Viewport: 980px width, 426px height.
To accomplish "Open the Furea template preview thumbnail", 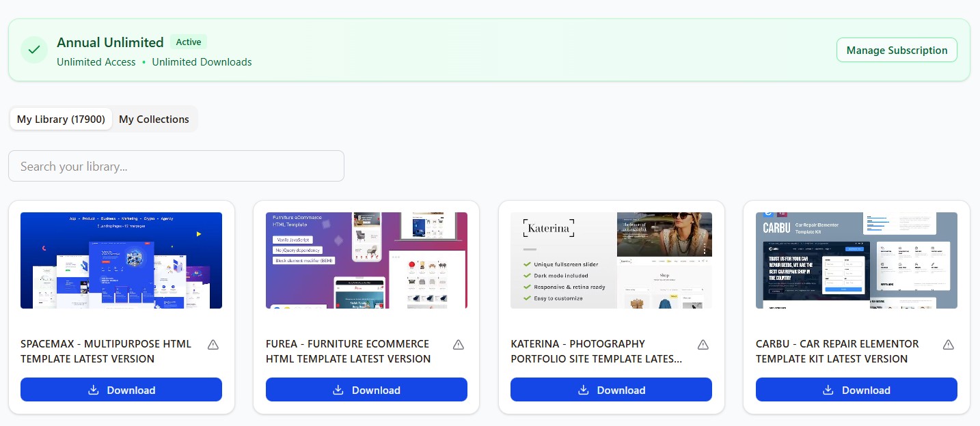I will coord(366,260).
